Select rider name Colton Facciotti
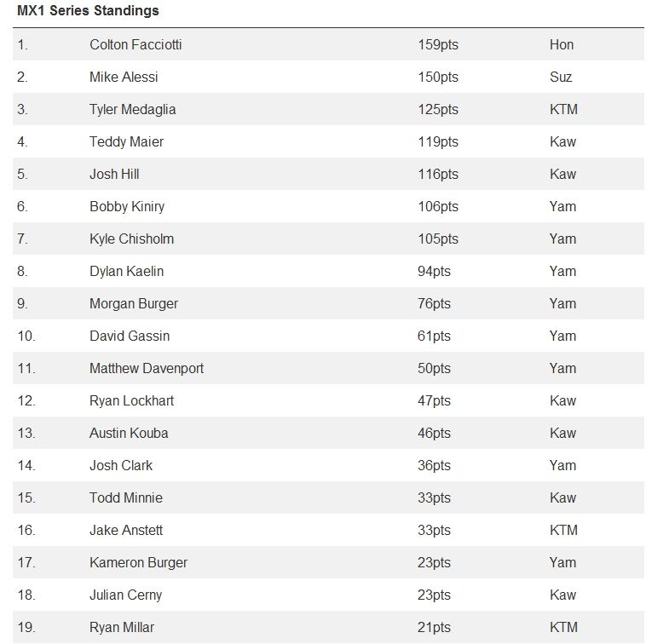The height and width of the screenshot is (644, 652). pyautogui.click(x=136, y=44)
